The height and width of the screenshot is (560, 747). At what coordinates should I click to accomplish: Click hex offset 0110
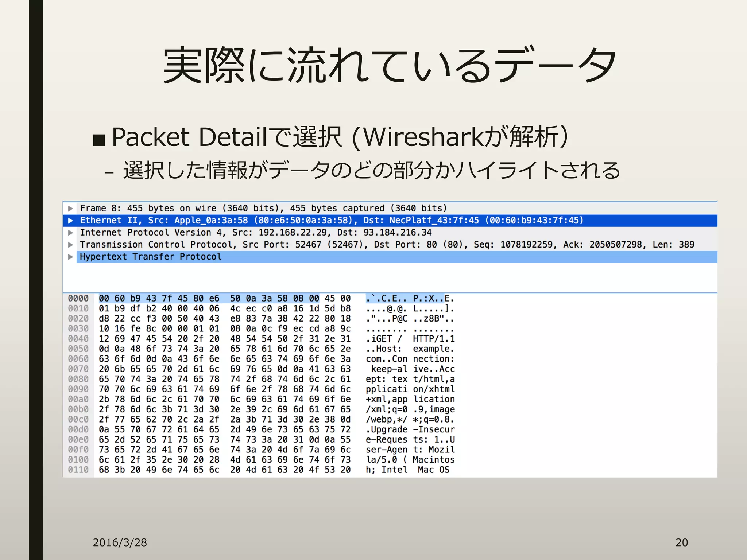click(78, 470)
